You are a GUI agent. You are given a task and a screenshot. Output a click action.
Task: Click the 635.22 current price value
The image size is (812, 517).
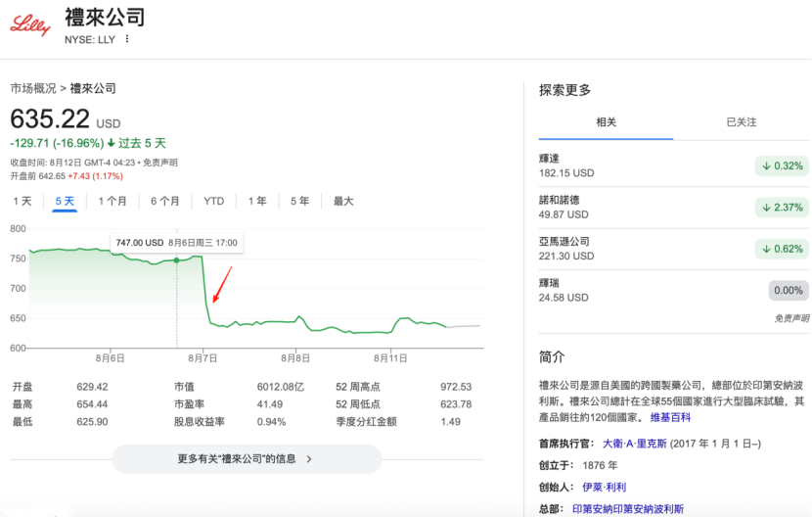pos(50,118)
